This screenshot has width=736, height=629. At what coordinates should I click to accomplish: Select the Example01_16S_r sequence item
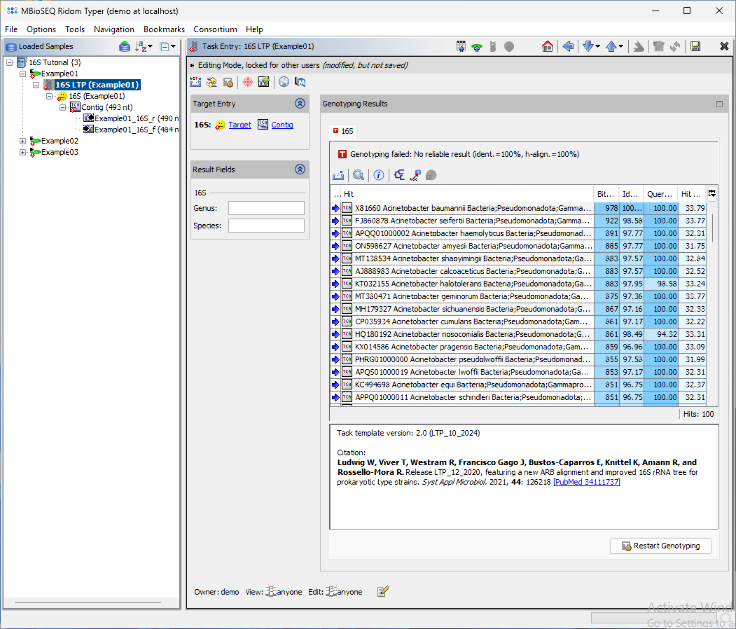(x=136, y=118)
